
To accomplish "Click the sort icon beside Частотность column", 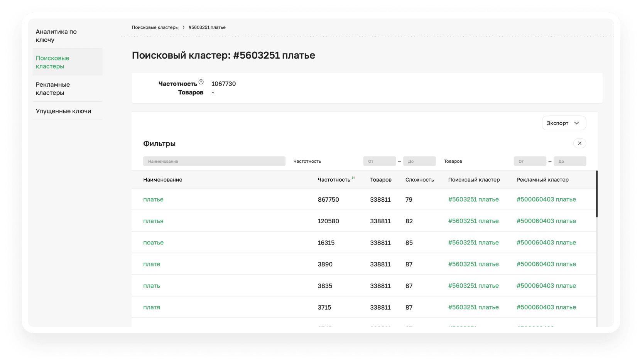I will [353, 178].
